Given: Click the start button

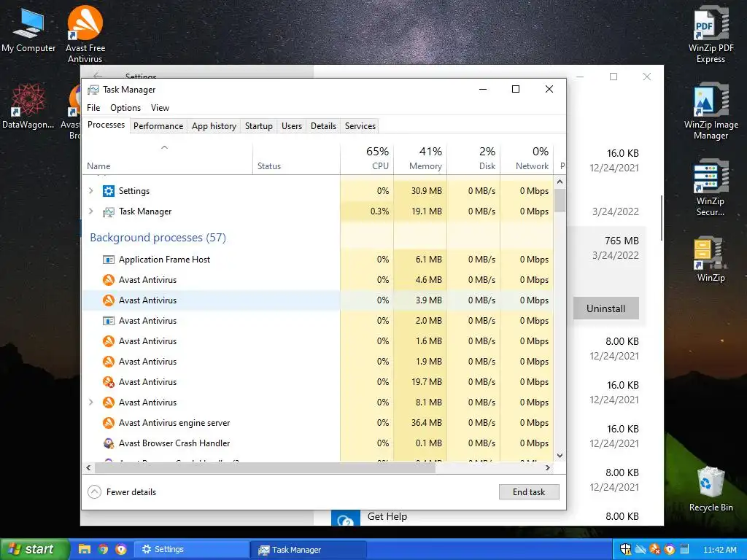Looking at the screenshot, I should [34, 550].
